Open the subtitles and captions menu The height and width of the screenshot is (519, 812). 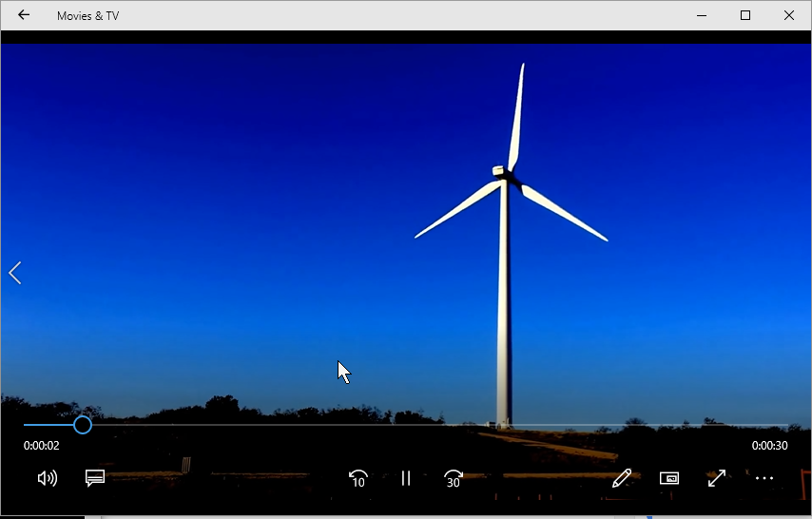click(x=95, y=478)
